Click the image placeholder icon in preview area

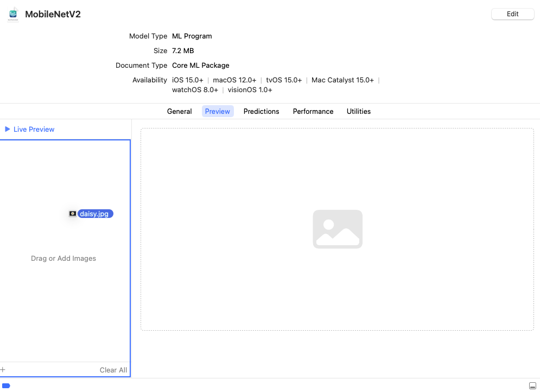click(338, 229)
